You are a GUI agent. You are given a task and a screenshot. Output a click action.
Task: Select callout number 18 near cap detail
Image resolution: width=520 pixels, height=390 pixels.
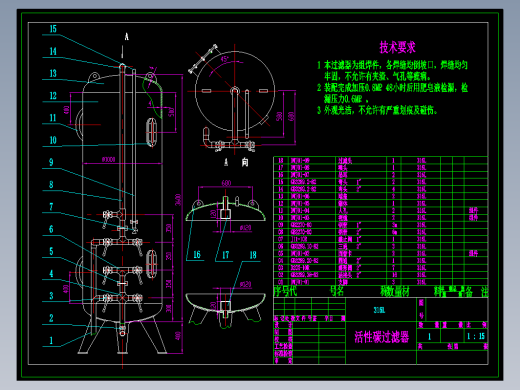click(253, 255)
